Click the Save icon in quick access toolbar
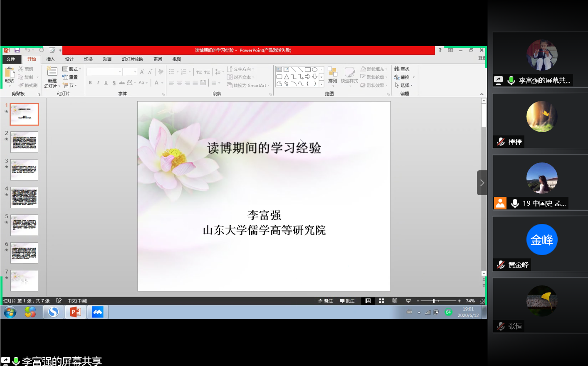This screenshot has height=366, width=588. click(x=17, y=50)
